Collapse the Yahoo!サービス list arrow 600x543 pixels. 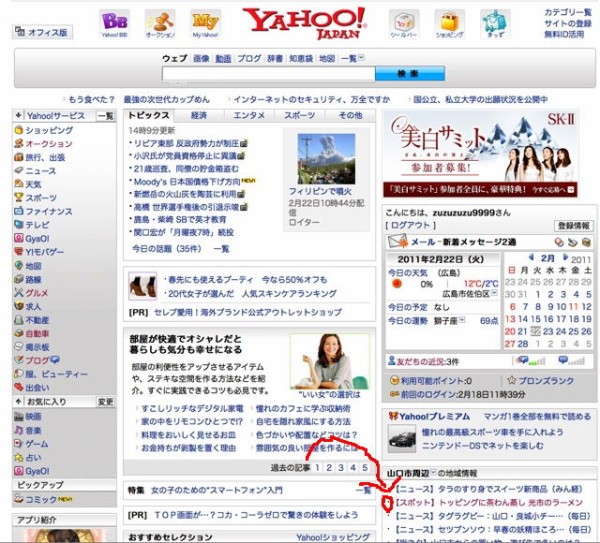pyautogui.click(x=18, y=115)
